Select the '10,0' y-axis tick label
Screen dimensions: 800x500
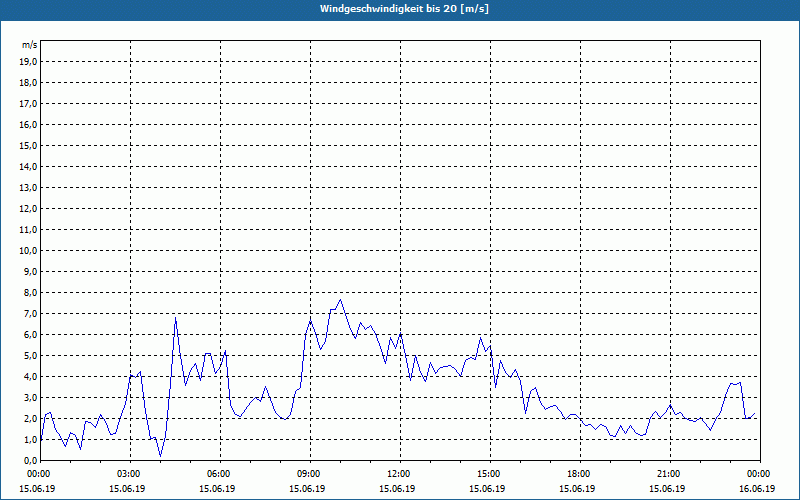pos(28,251)
